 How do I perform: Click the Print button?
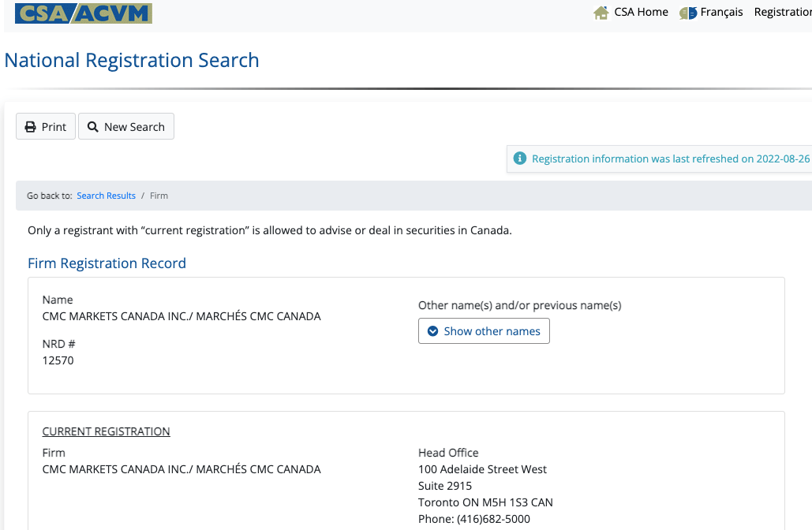click(46, 126)
